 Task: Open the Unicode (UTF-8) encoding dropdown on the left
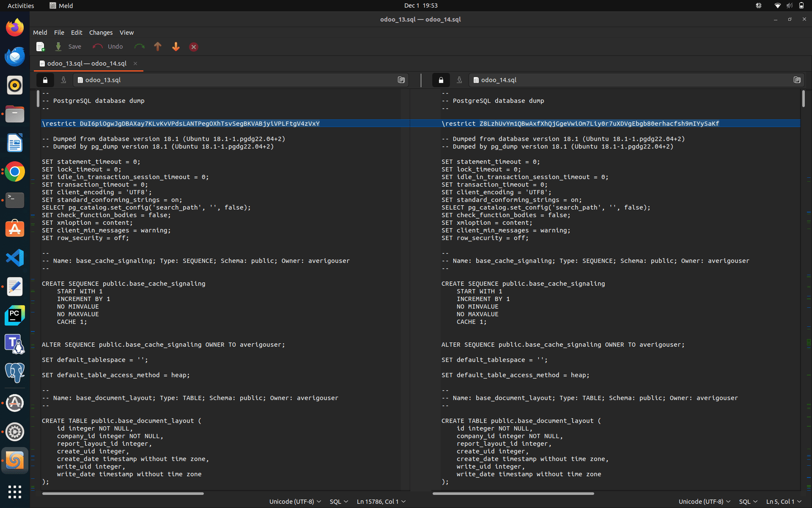coord(295,501)
